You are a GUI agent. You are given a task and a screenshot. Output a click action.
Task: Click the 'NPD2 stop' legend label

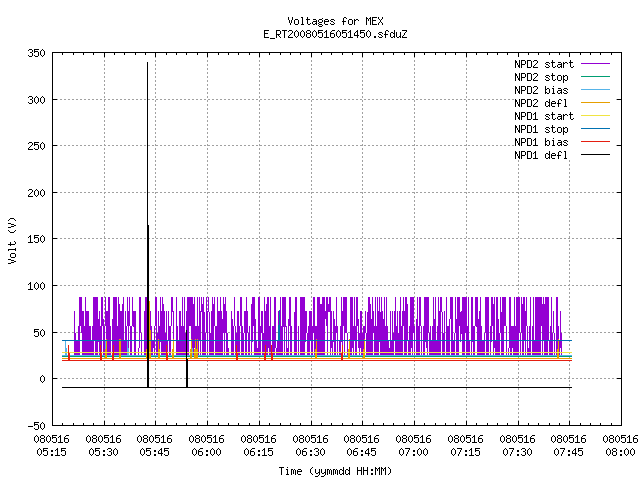click(x=541, y=77)
